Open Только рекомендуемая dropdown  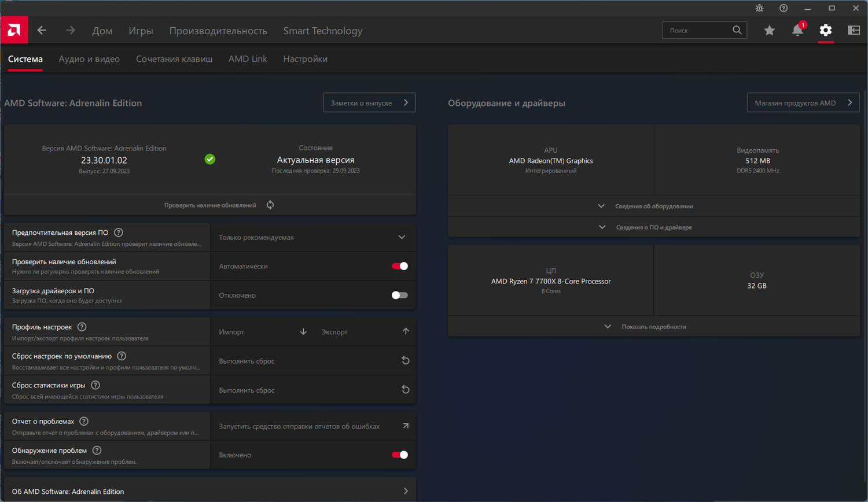(x=312, y=237)
